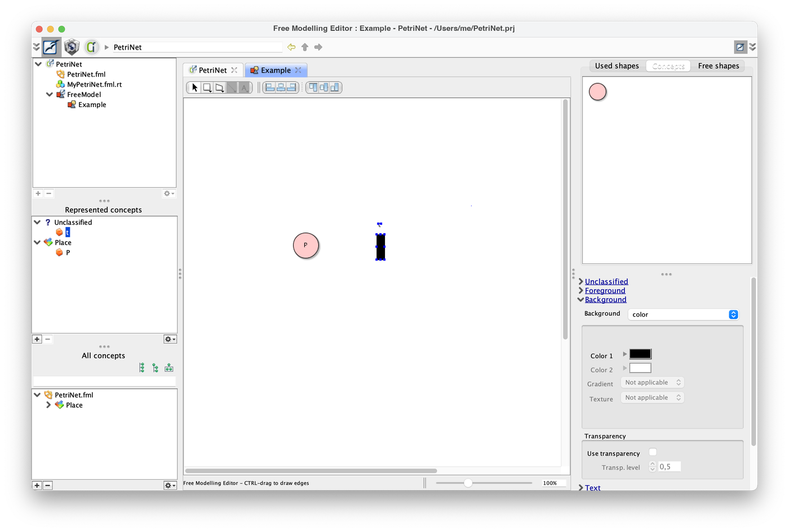Select the pink circle in Used shapes

[x=597, y=91]
